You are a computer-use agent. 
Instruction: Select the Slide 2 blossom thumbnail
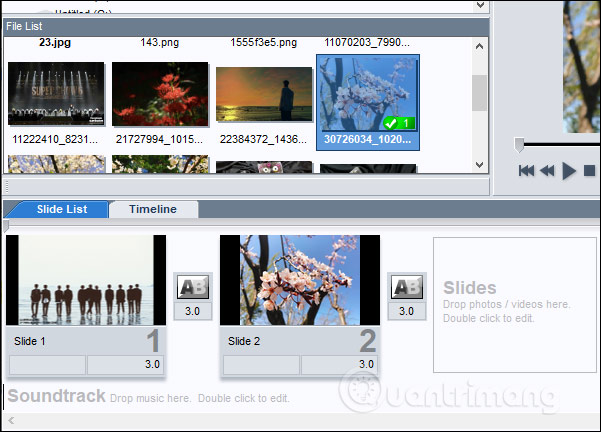click(300, 280)
